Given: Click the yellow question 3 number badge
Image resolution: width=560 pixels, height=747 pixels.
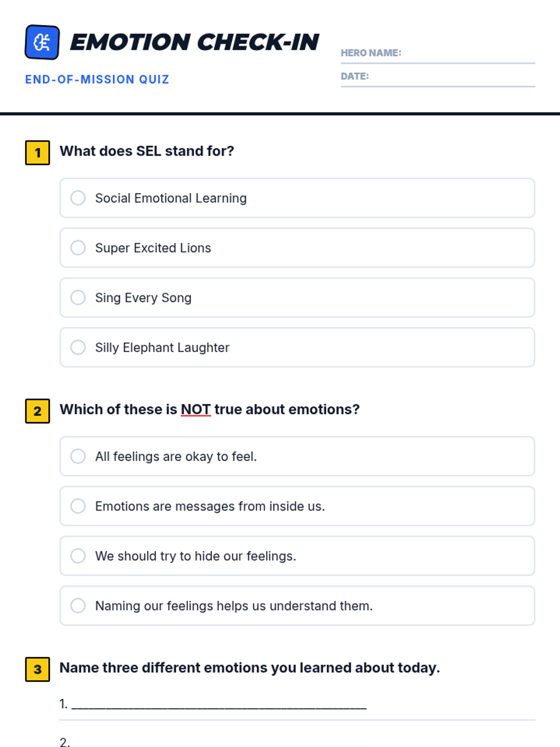Looking at the screenshot, I should 37,669.
